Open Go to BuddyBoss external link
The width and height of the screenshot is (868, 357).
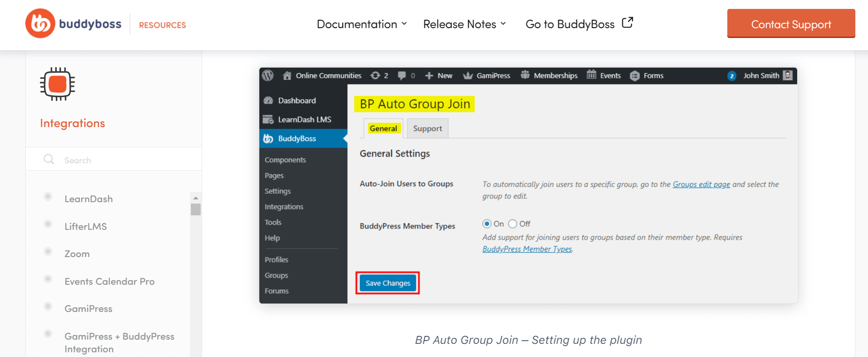(579, 23)
